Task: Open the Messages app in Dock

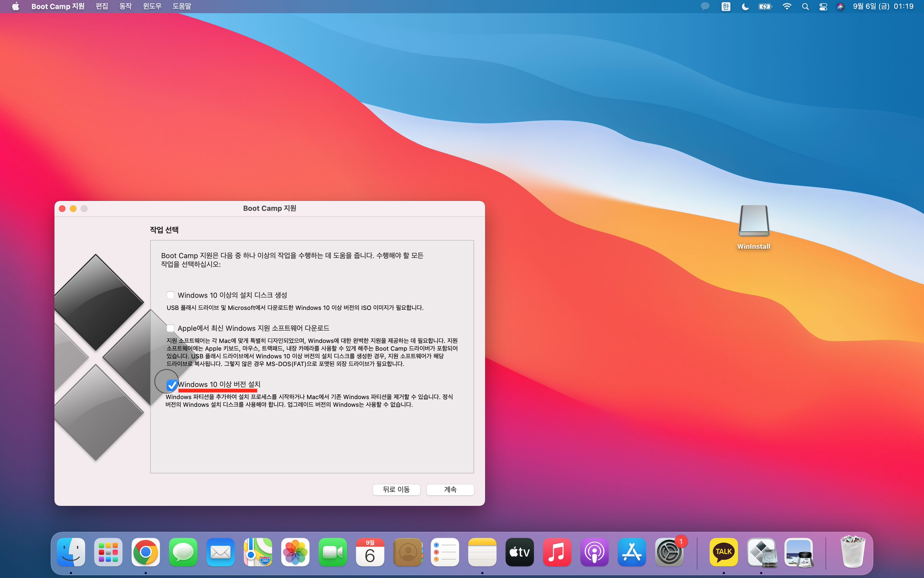Action: click(183, 552)
